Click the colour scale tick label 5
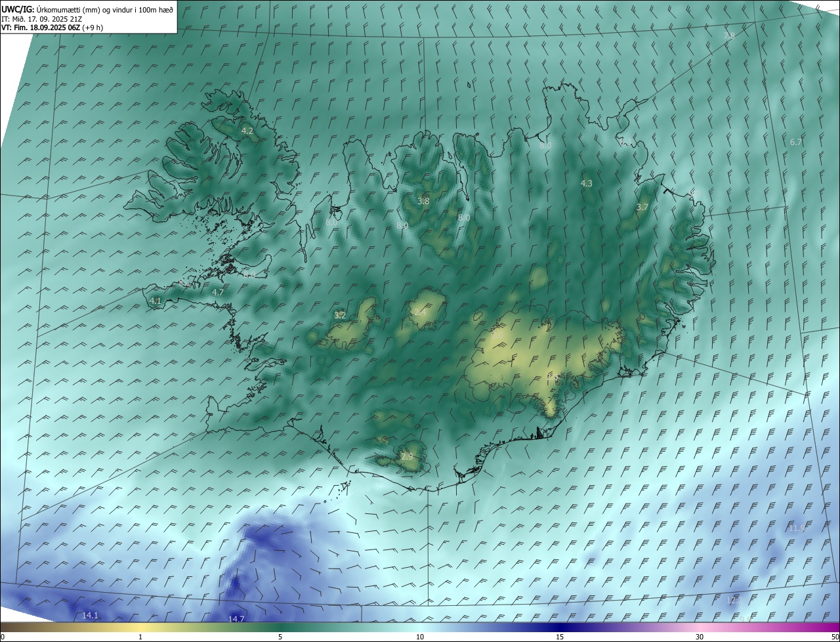The width and height of the screenshot is (840, 642). pos(280,637)
